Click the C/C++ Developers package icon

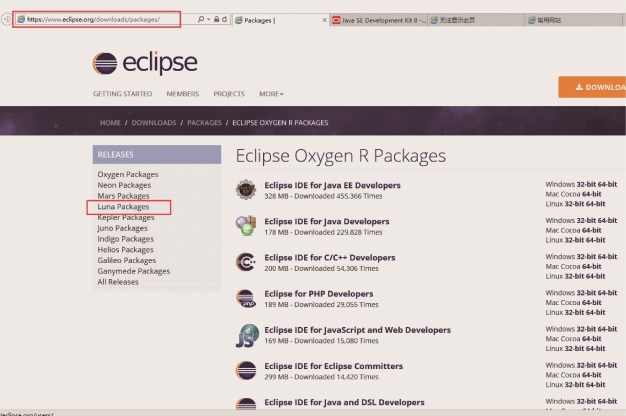(x=246, y=262)
